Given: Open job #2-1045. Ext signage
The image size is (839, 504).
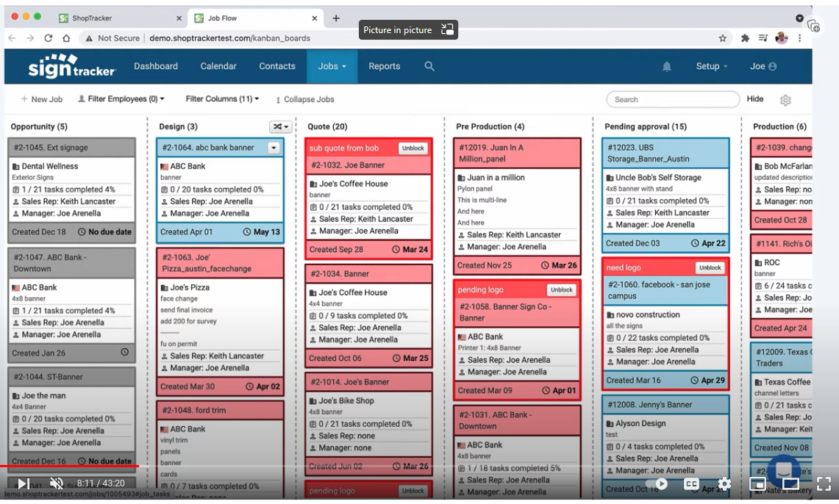Looking at the screenshot, I should [51, 148].
